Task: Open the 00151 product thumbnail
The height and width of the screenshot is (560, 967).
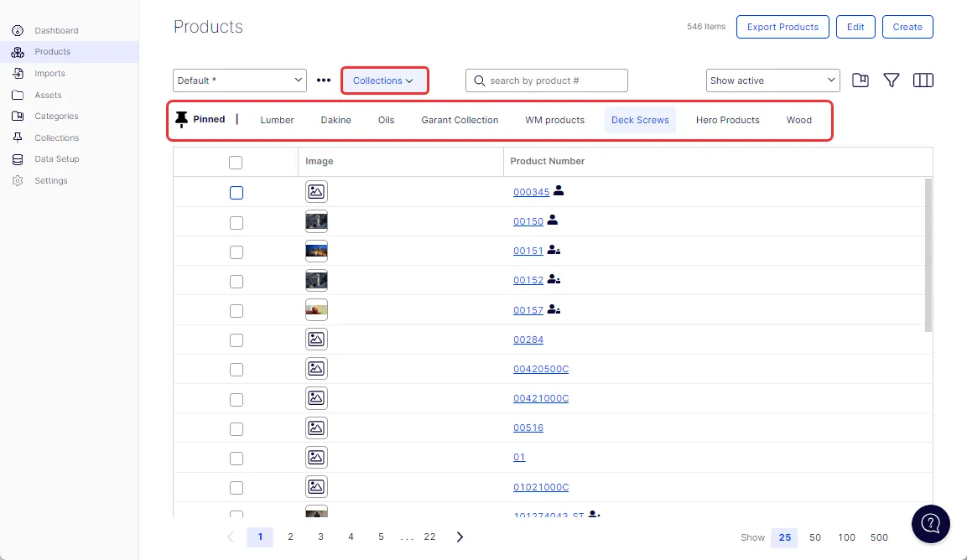Action: [x=316, y=251]
